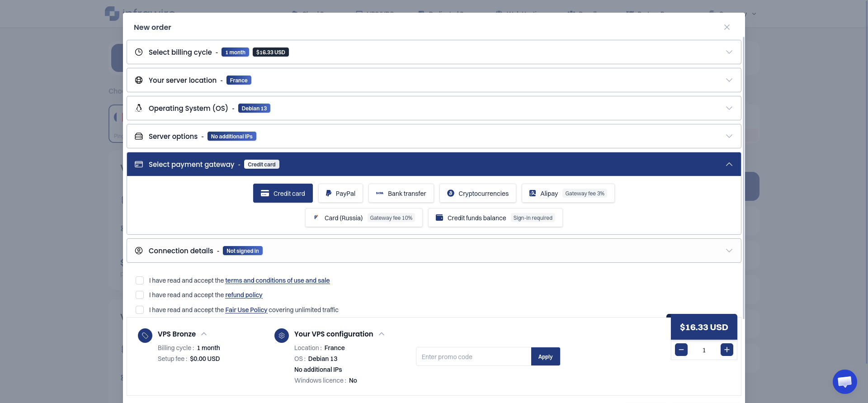Click the $16.33 USD total price badge

click(704, 327)
